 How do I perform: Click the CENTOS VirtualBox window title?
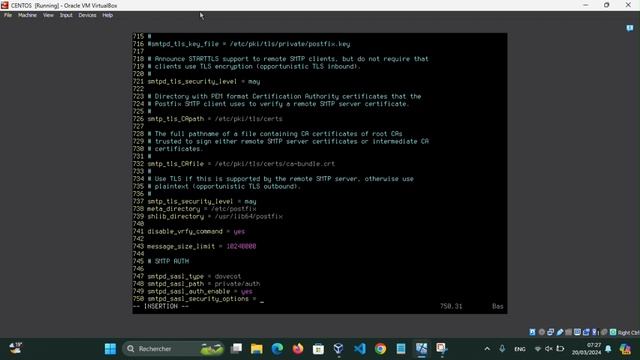click(x=64, y=5)
